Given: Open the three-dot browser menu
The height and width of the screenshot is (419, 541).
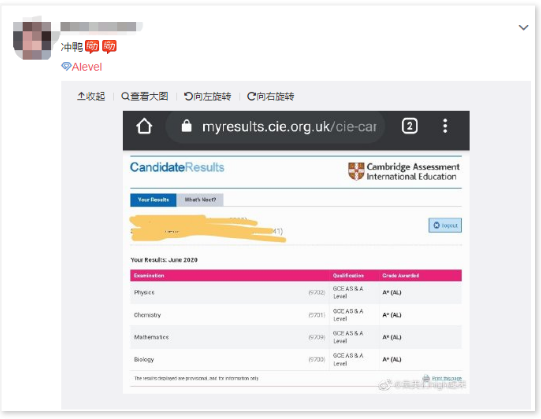Looking at the screenshot, I should pos(445,126).
